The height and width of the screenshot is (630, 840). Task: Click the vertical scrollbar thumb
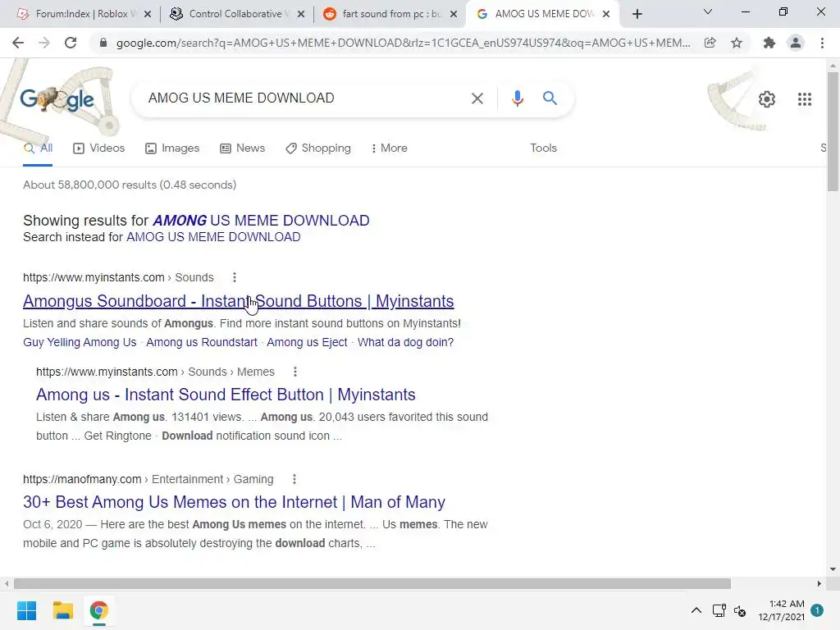(x=833, y=131)
